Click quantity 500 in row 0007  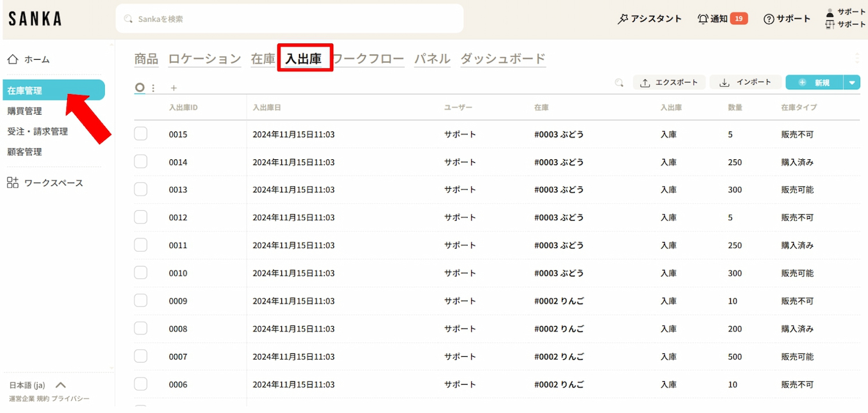[735, 357]
